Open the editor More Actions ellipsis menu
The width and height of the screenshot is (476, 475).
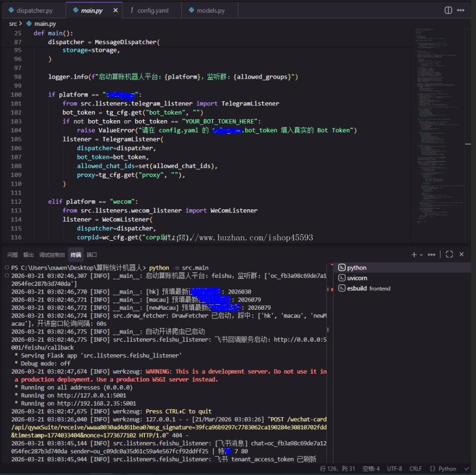click(x=460, y=10)
